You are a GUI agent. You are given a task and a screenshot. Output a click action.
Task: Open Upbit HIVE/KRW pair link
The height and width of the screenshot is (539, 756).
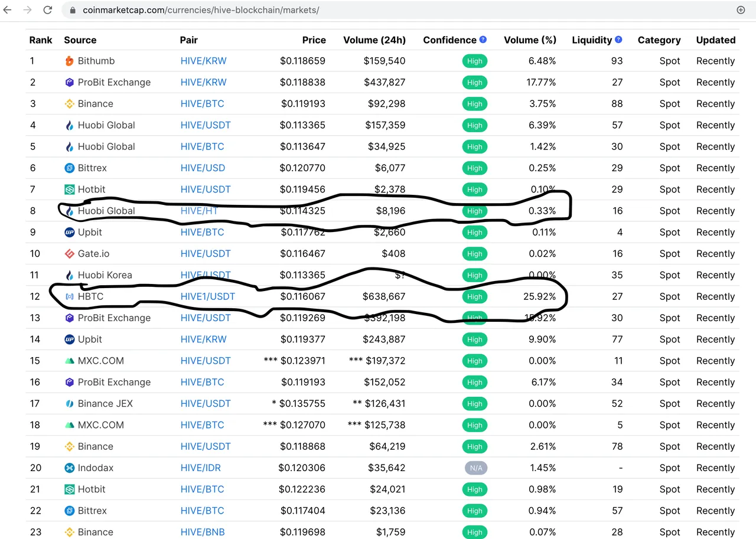(203, 339)
